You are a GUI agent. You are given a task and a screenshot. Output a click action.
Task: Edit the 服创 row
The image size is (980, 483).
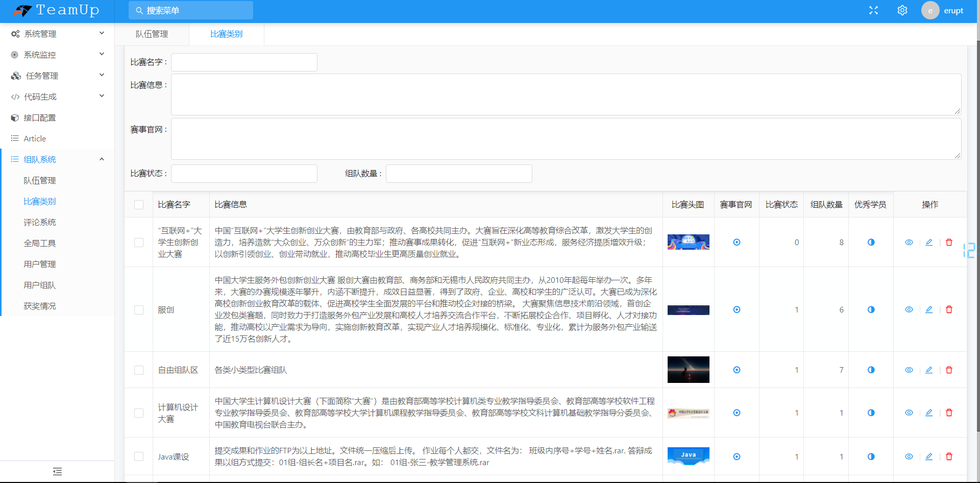click(929, 309)
